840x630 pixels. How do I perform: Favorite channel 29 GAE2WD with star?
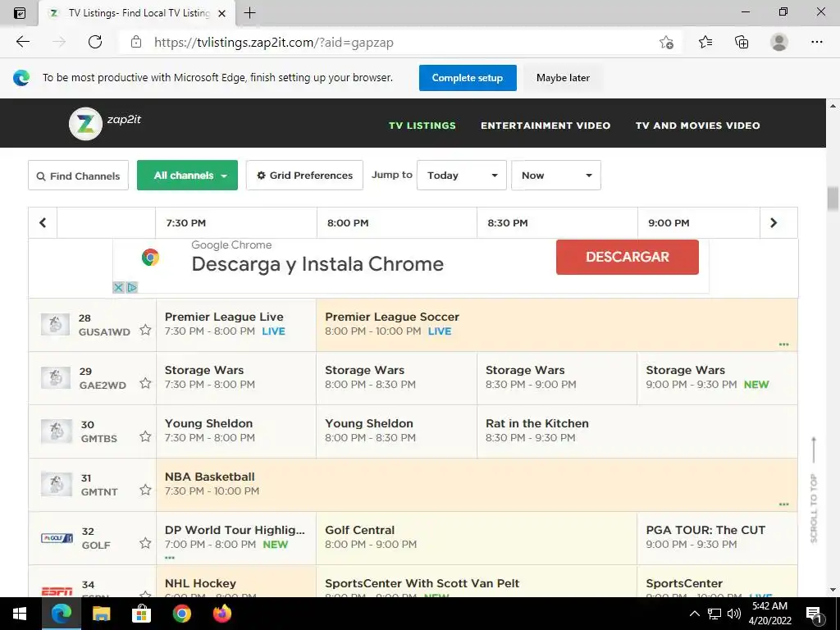tap(145, 383)
